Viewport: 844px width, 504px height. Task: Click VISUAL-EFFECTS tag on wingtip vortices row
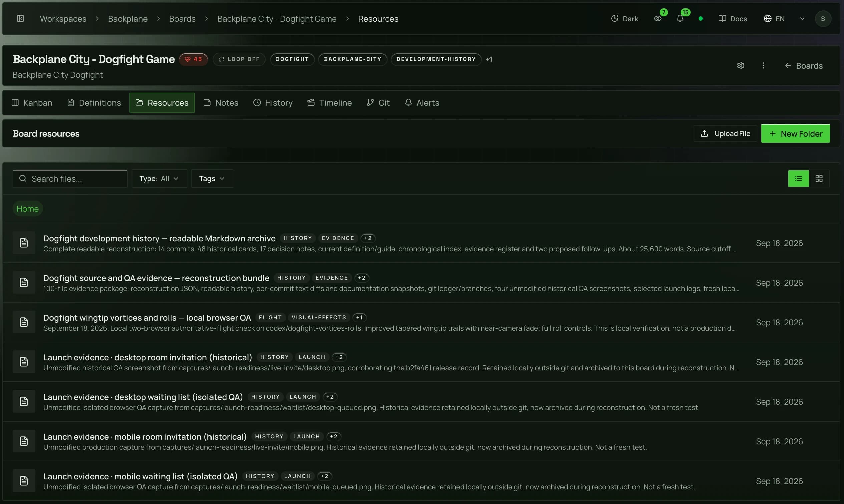pos(319,318)
